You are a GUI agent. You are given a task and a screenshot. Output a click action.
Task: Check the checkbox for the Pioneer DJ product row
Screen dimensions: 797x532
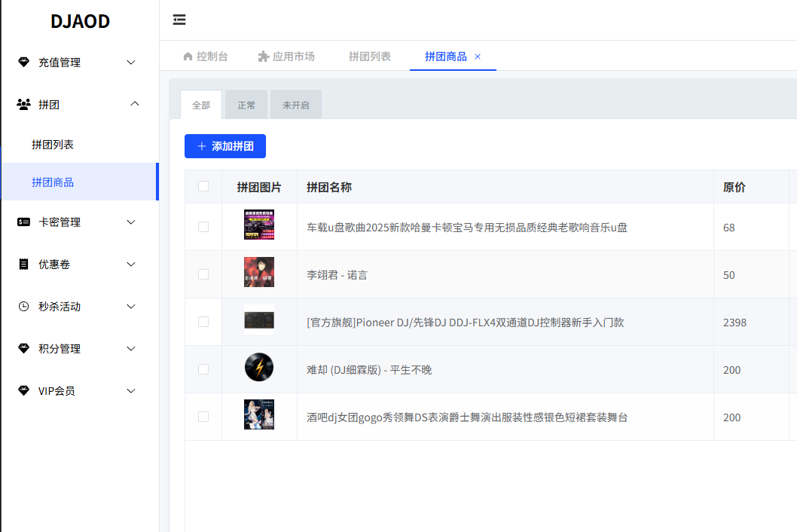pos(203,322)
